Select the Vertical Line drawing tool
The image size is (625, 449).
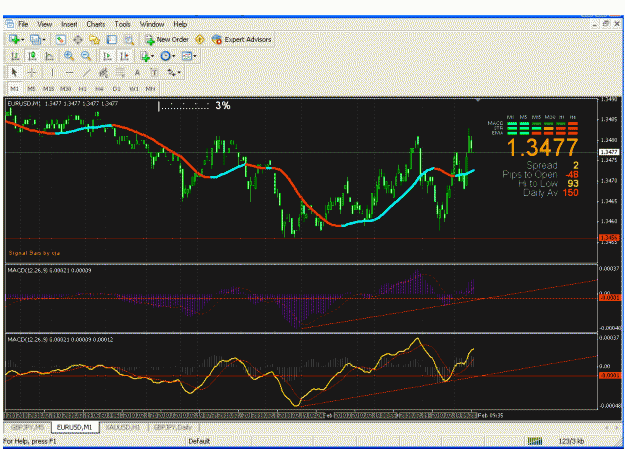point(52,73)
